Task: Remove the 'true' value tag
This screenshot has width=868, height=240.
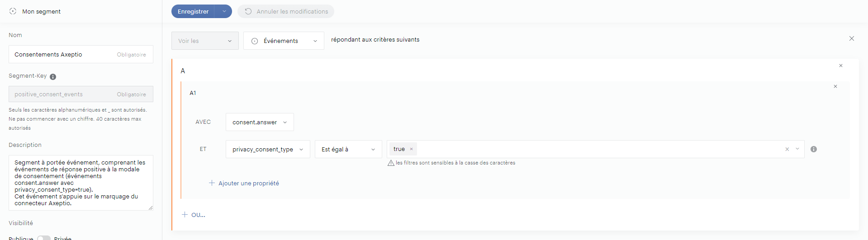Action: [x=411, y=149]
